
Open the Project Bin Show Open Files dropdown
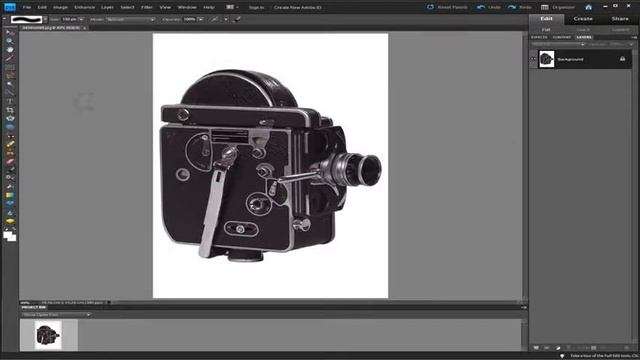[56, 315]
